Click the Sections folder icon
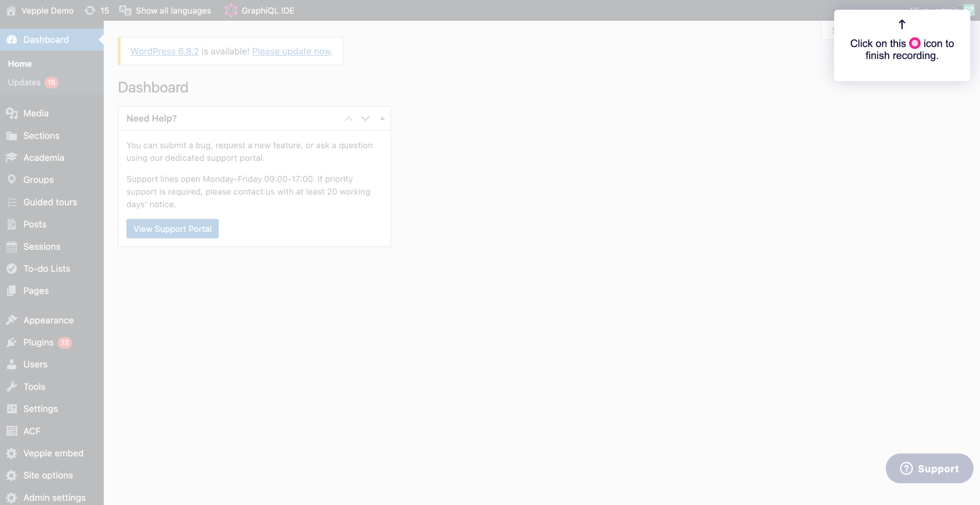The height and width of the screenshot is (505, 980). click(12, 136)
